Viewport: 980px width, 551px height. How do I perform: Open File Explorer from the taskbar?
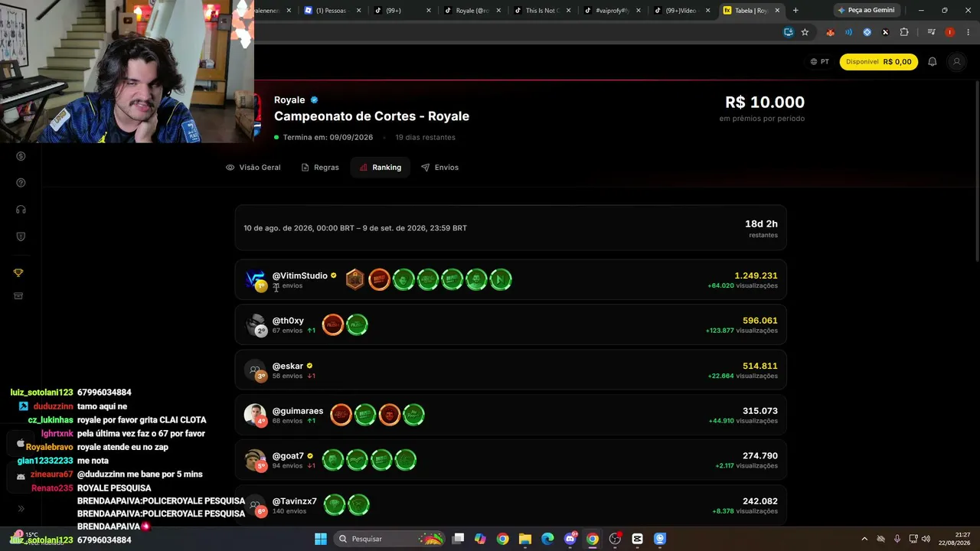pyautogui.click(x=524, y=539)
